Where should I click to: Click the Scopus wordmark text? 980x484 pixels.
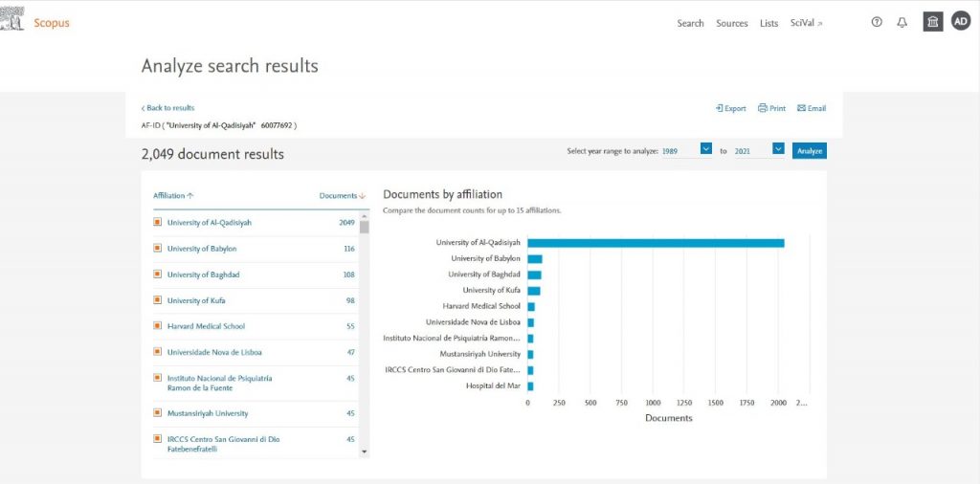point(52,23)
